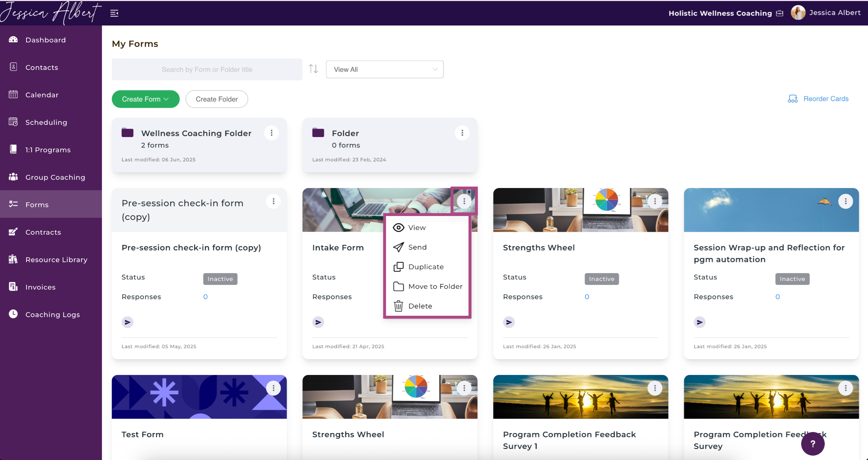Open the Test Form title
Screen dimensions: 868x460
pyautogui.click(x=142, y=435)
